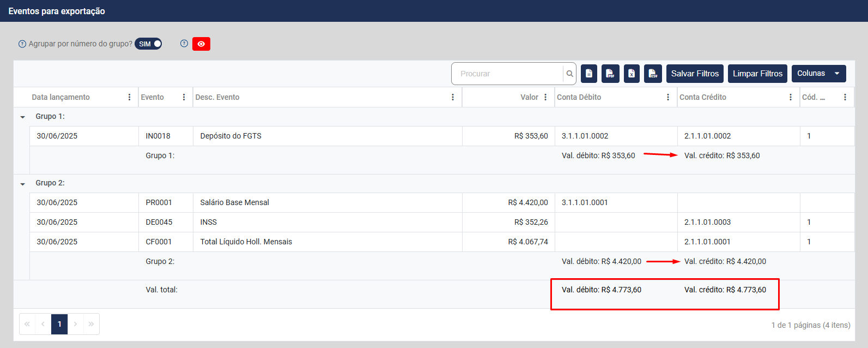Image resolution: width=868 pixels, height=348 pixels.
Task: Select event code CF0001 cell
Action: 166,242
